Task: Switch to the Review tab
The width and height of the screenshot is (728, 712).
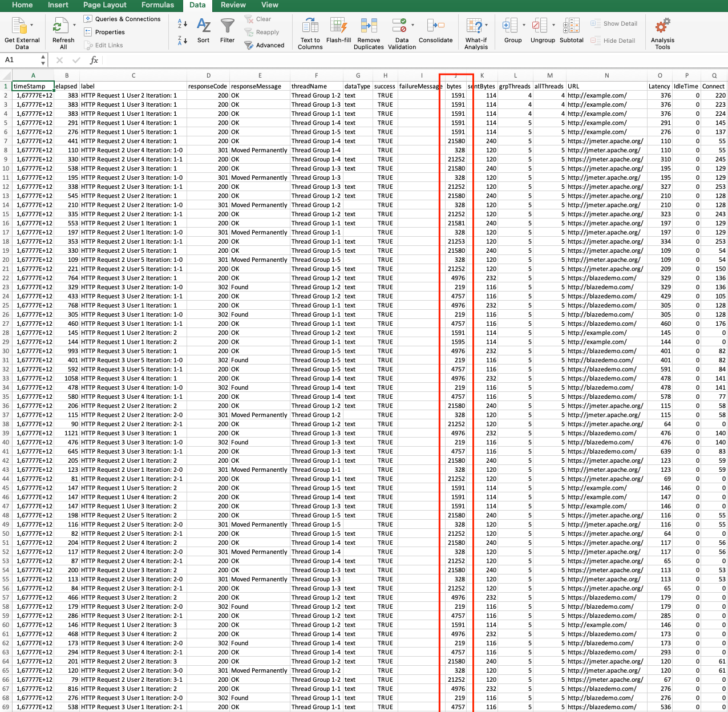Action: pyautogui.click(x=233, y=5)
